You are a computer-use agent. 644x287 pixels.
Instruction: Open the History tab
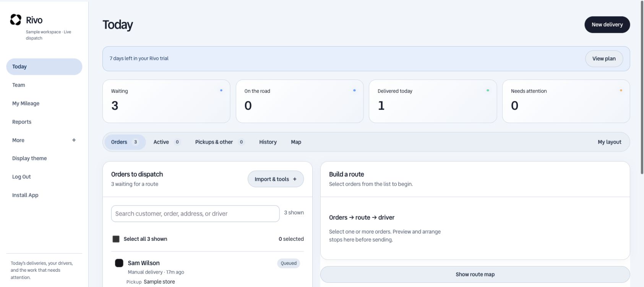[x=268, y=142]
